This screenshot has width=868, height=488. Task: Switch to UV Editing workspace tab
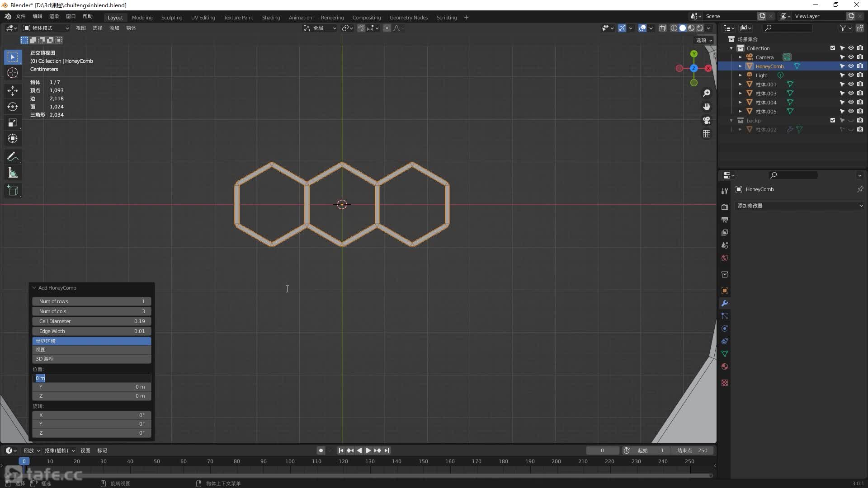click(203, 18)
